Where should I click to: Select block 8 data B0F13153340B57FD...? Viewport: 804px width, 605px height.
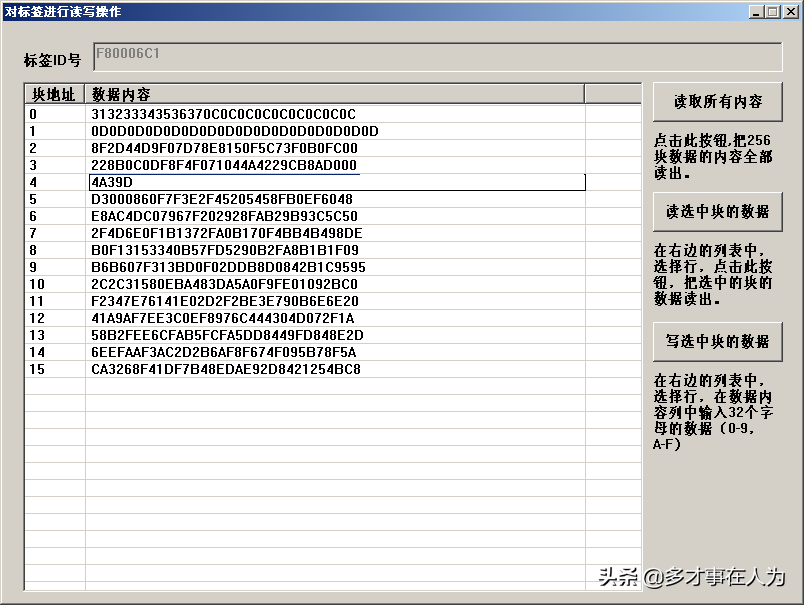point(225,250)
